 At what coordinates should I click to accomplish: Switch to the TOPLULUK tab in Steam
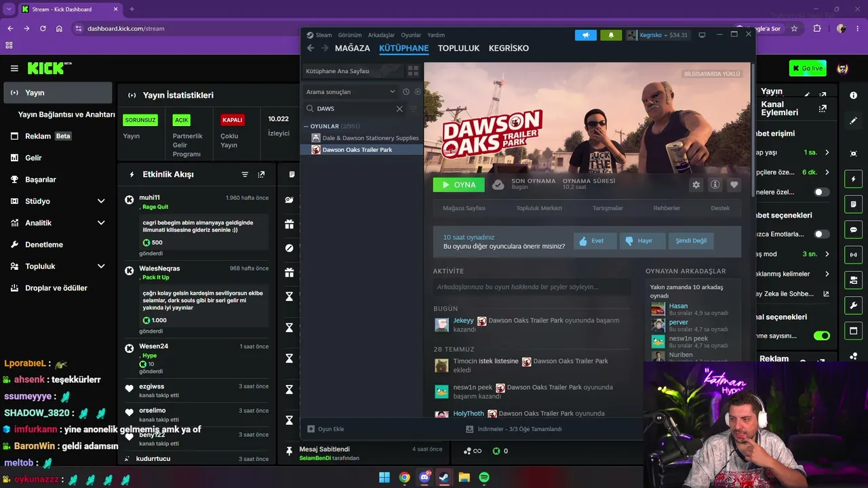point(458,48)
